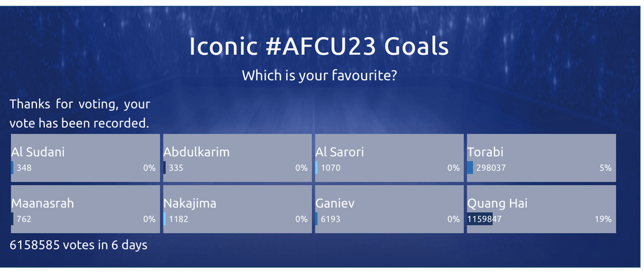Select the Quang Hai poll option

[x=541, y=209]
